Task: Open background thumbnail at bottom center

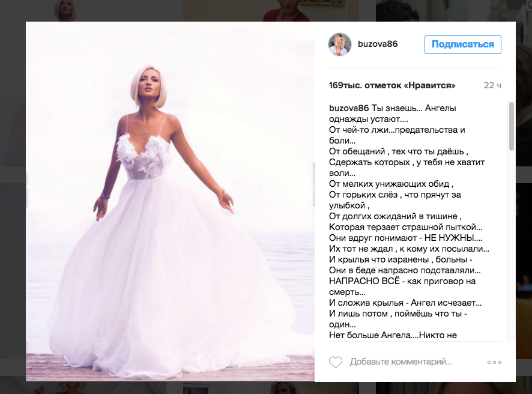Action: coord(271,388)
